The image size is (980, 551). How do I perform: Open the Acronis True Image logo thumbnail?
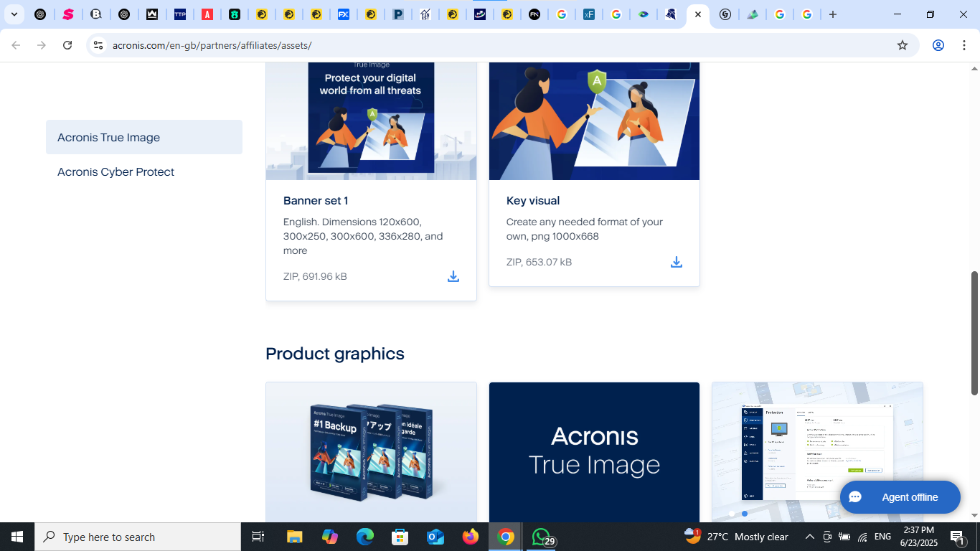[594, 452]
